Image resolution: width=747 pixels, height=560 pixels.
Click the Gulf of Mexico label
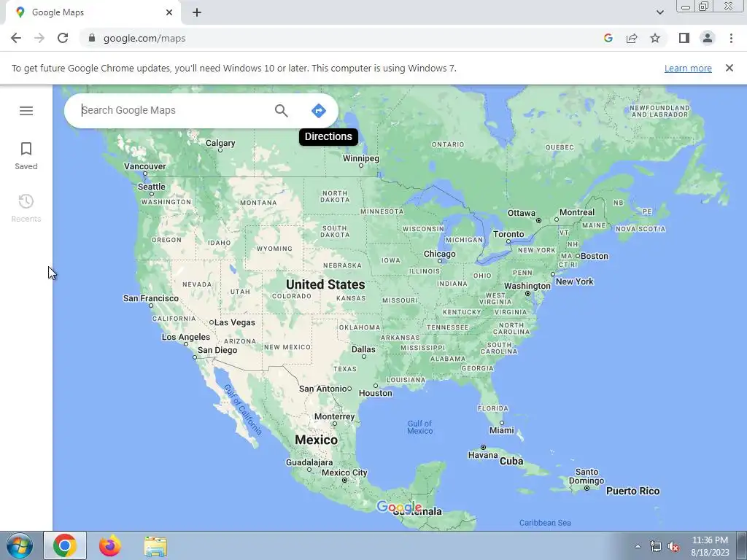(x=419, y=427)
